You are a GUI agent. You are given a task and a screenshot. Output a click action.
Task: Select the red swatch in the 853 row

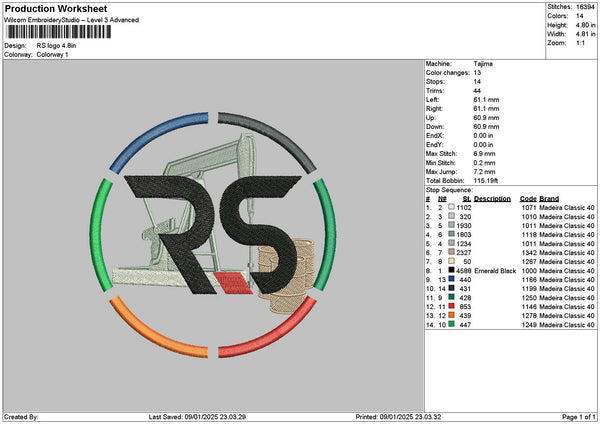coord(452,306)
